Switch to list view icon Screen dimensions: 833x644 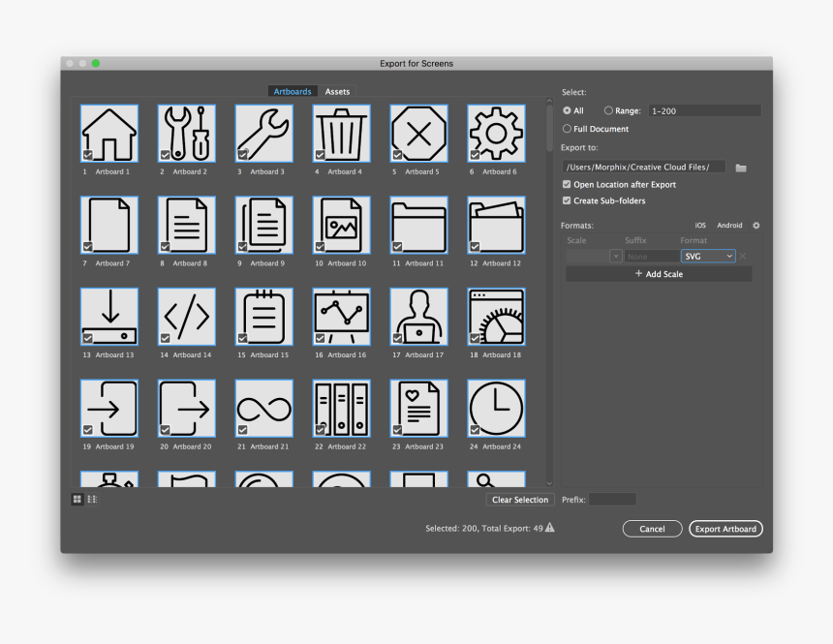click(93, 500)
